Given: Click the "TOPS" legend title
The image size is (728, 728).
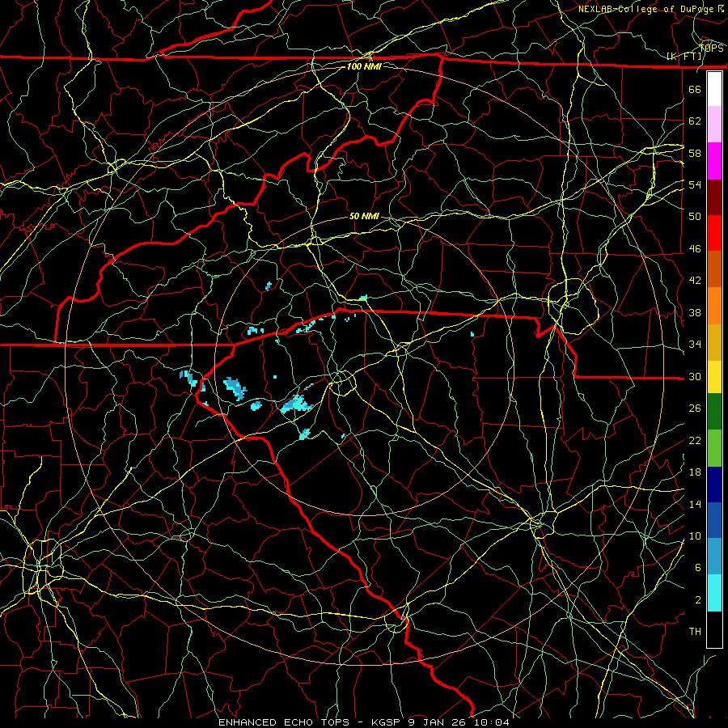Looking at the screenshot, I should point(711,48).
